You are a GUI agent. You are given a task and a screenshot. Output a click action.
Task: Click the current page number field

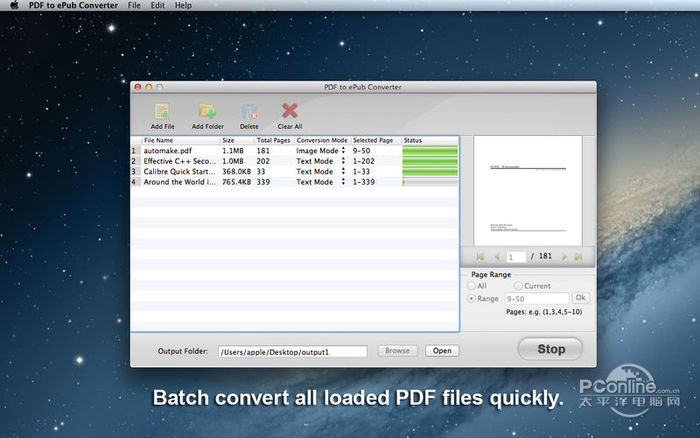tap(516, 257)
